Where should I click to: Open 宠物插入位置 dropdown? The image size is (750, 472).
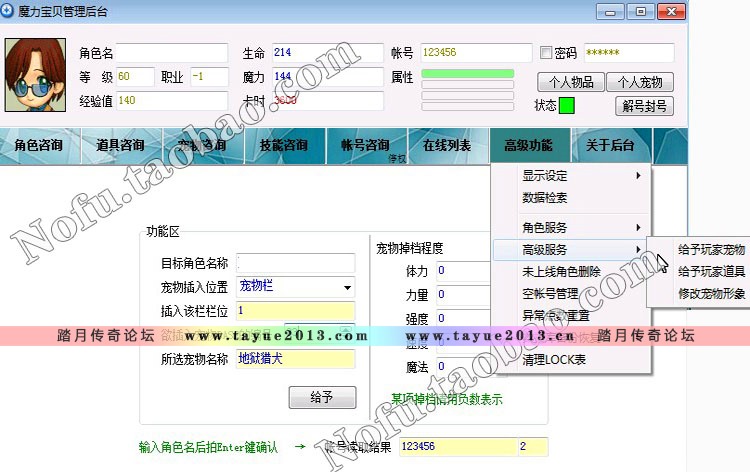(x=347, y=287)
